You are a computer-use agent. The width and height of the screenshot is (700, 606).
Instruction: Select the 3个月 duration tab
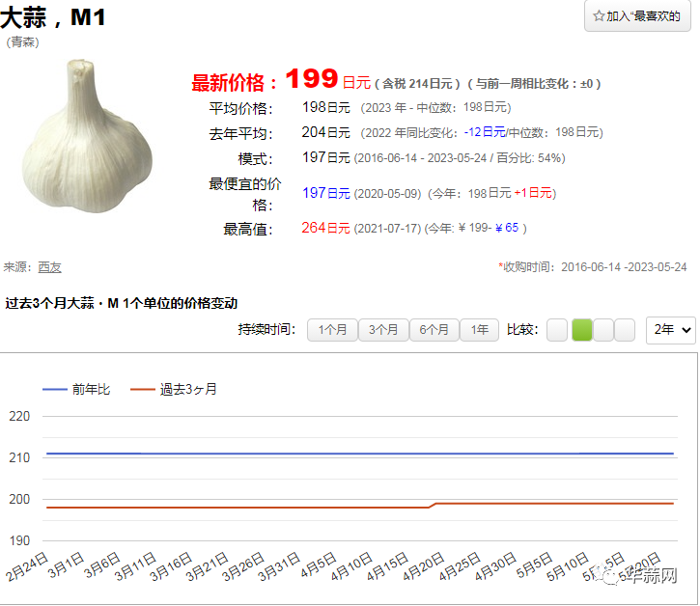pyautogui.click(x=383, y=330)
